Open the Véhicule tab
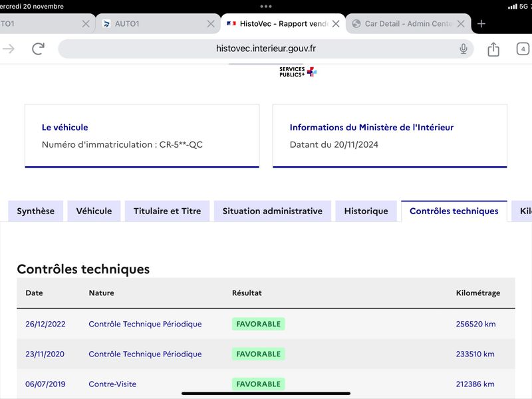532x399 pixels. [94, 211]
